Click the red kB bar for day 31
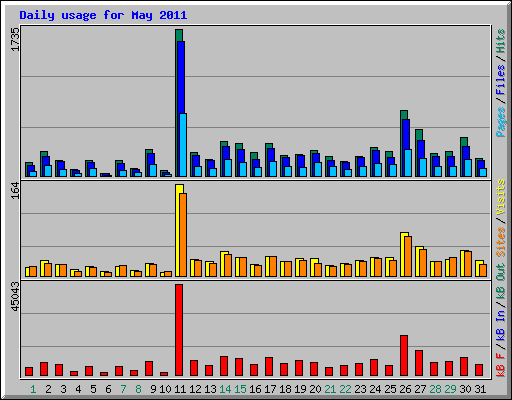Screen dimensions: 512x400 point(479,370)
